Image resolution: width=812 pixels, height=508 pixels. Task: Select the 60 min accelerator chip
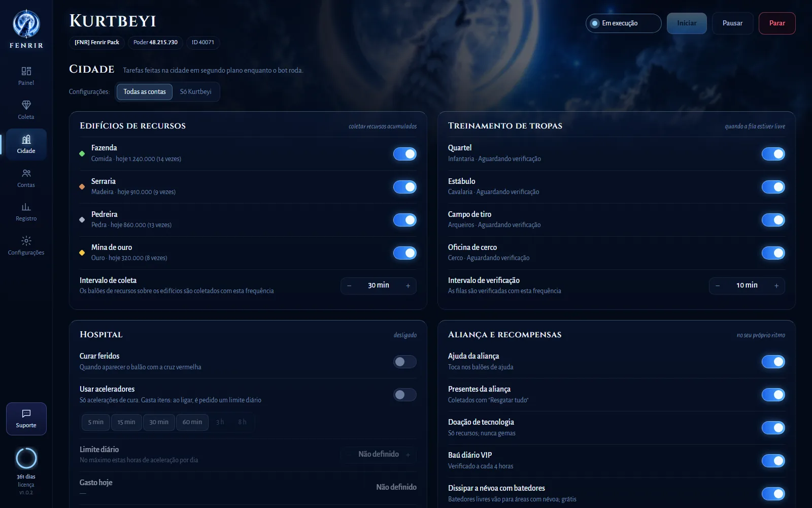coord(192,422)
